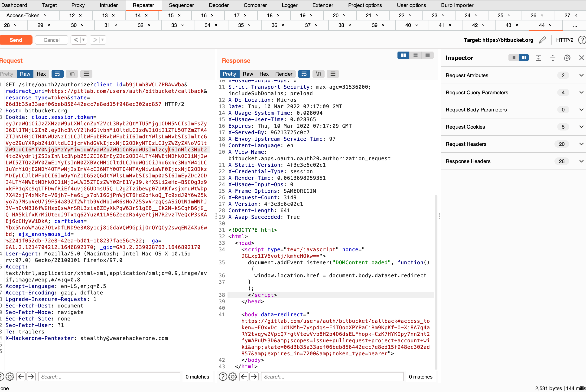Switch to the Intruder tab
Screen dimensions: 586x392
[108, 5]
